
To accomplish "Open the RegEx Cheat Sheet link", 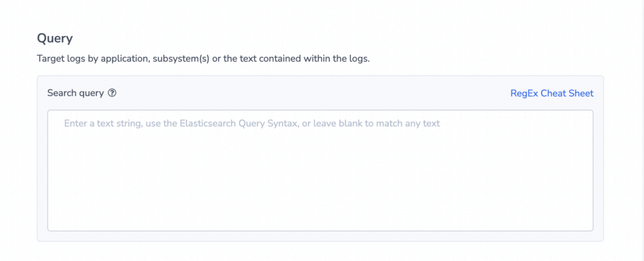I will pyautogui.click(x=552, y=93).
